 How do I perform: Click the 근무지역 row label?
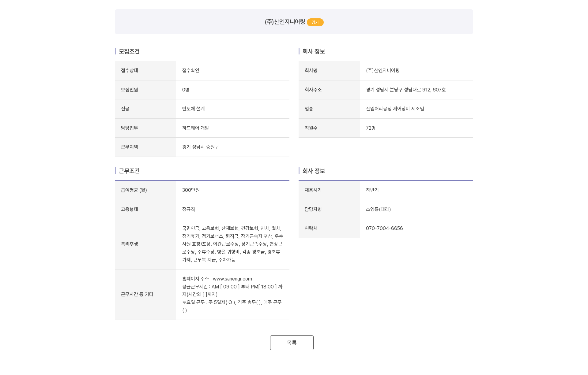(129, 147)
